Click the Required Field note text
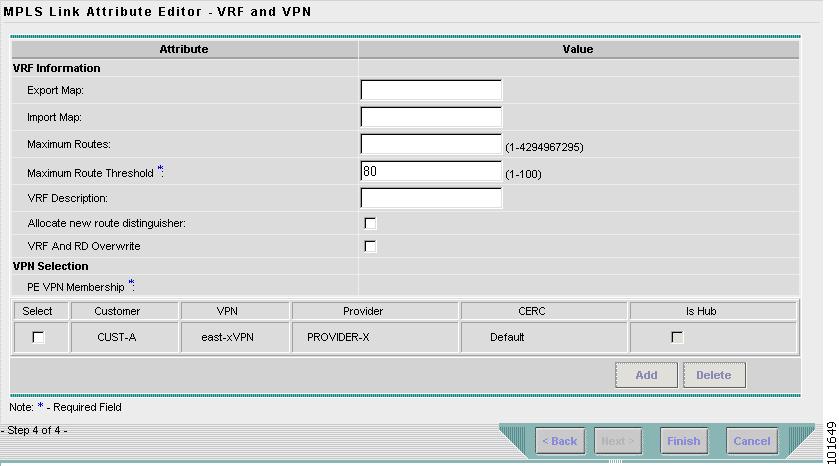The image size is (839, 466). click(65, 407)
